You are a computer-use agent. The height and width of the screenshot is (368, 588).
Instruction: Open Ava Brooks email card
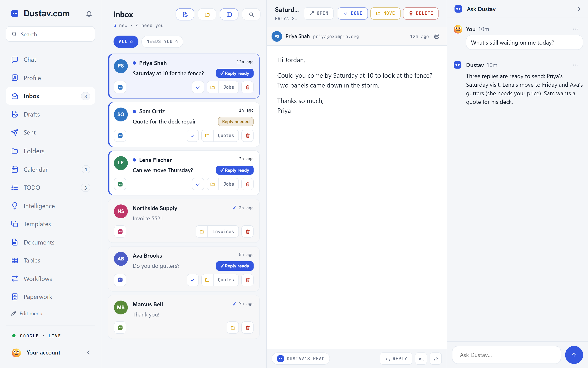[184, 269]
